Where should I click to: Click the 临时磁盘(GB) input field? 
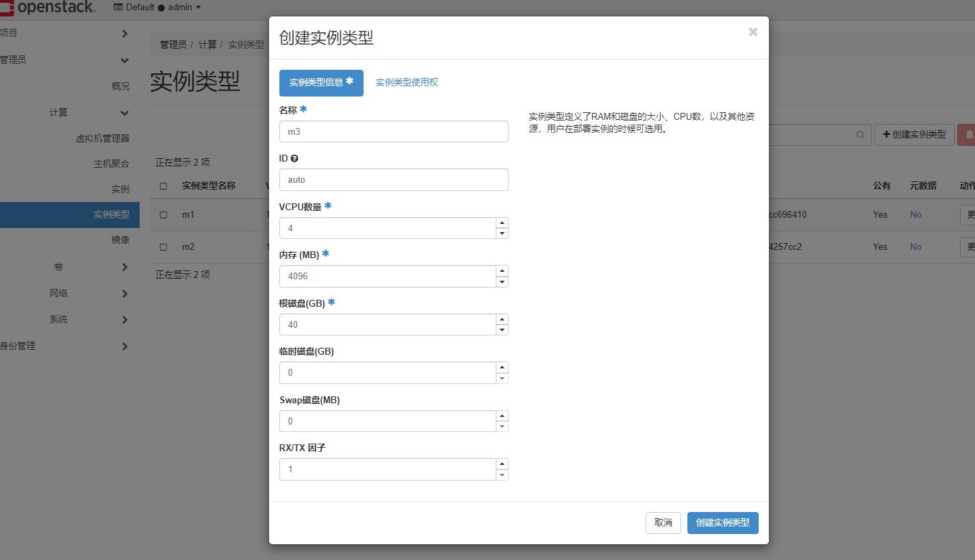(388, 373)
